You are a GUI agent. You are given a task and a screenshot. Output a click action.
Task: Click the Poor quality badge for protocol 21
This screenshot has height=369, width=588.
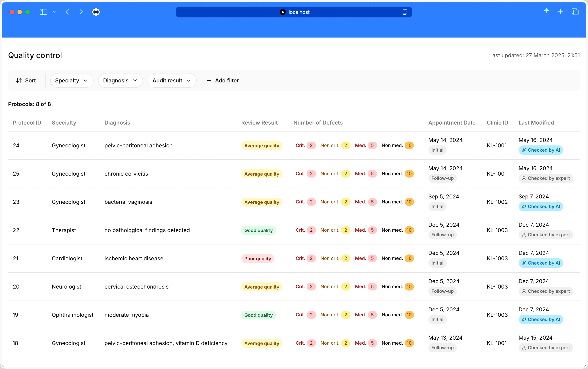(x=257, y=259)
